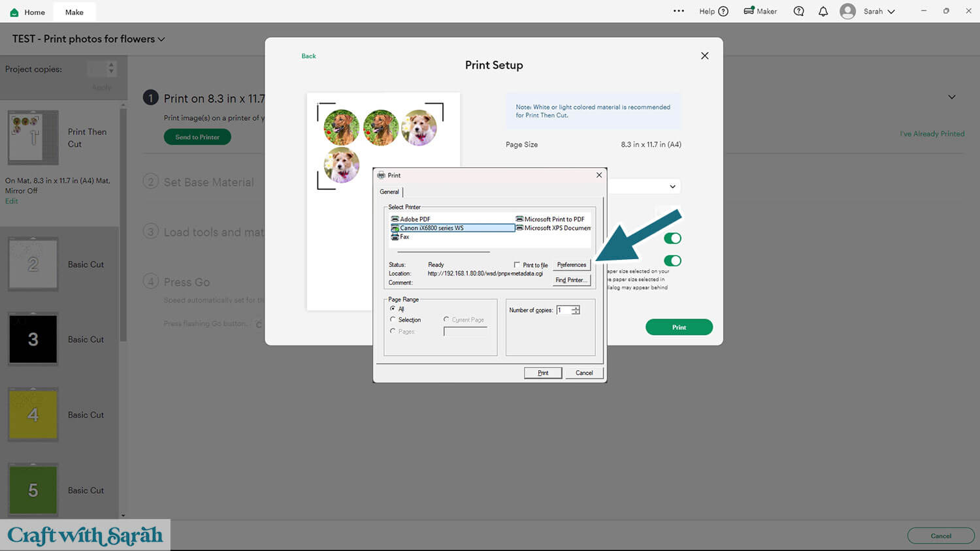Click the Send to Printer button

(197, 137)
